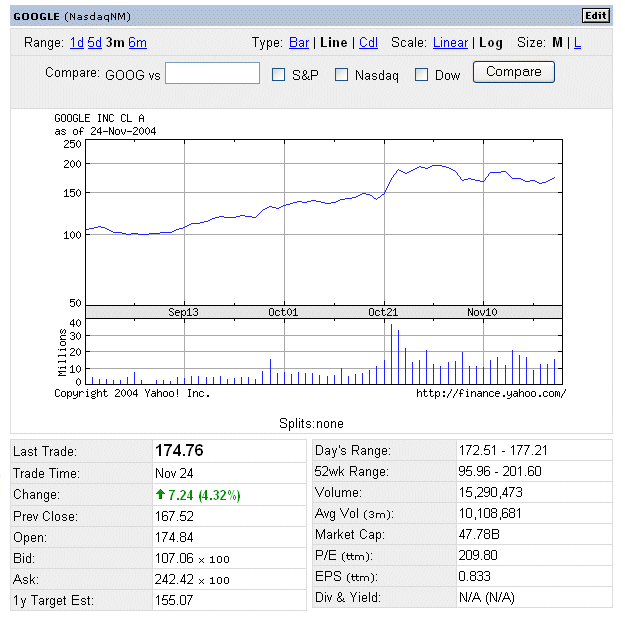Screen dimensions: 625x621
Task: Select the 5d range link
Action: (x=94, y=42)
